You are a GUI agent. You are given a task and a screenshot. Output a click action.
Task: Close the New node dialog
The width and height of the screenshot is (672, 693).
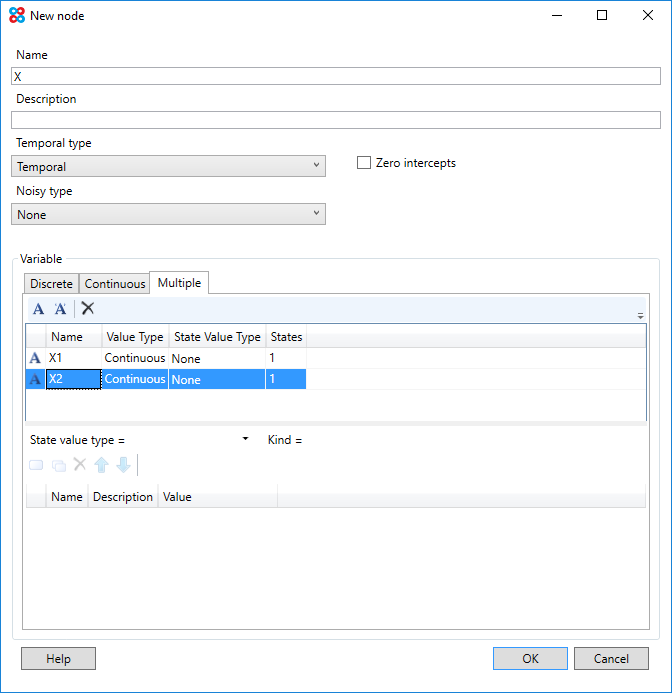tap(648, 15)
